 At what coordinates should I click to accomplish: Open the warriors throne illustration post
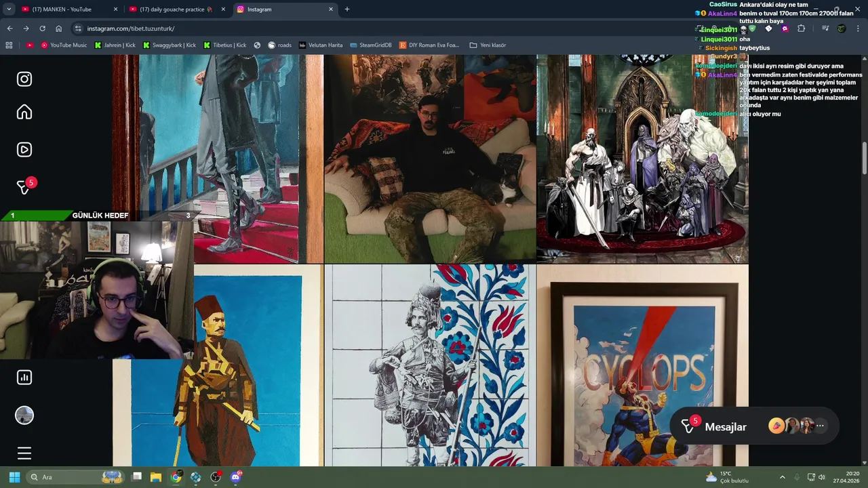coord(643,159)
